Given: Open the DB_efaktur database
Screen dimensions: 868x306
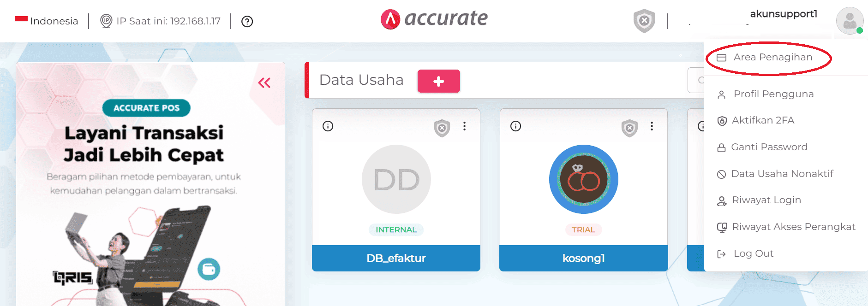Looking at the screenshot, I should (x=396, y=258).
